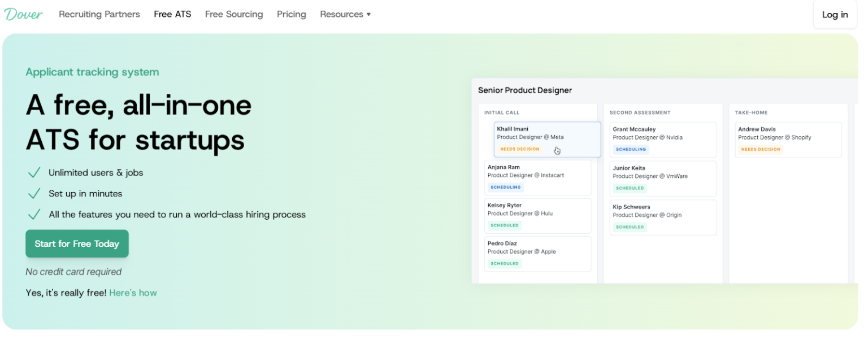Click Kip Schweers' card in Second Assessment
The width and height of the screenshot is (868, 344).
point(663,217)
